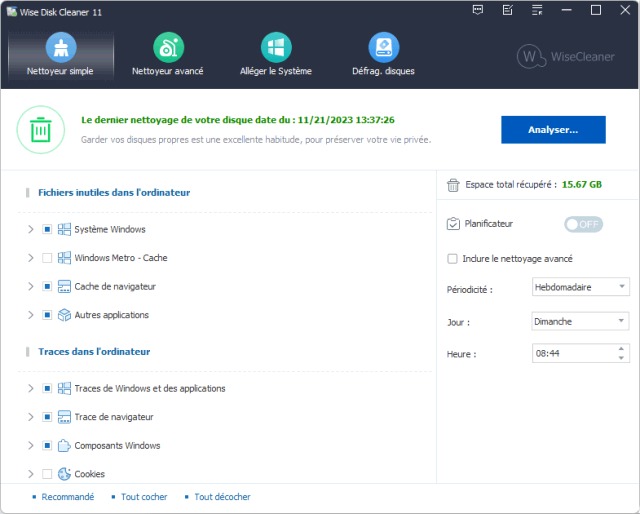Open the feedback speech-bubble icon in title bar
640x514 pixels.
click(478, 10)
